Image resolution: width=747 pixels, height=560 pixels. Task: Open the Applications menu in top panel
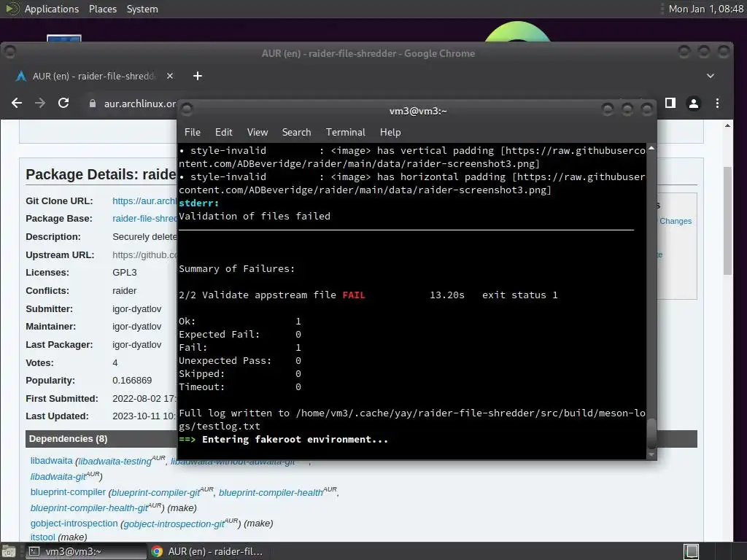52,9
